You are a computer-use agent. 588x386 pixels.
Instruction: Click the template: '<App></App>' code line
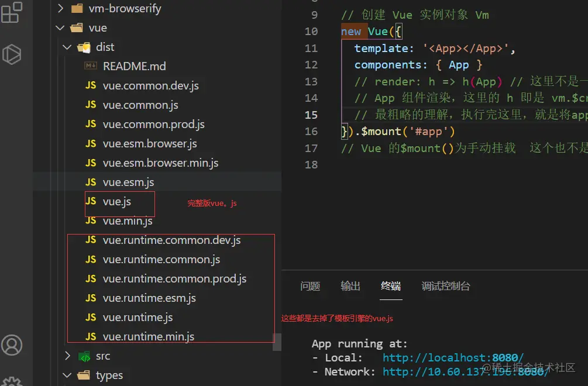coord(435,49)
